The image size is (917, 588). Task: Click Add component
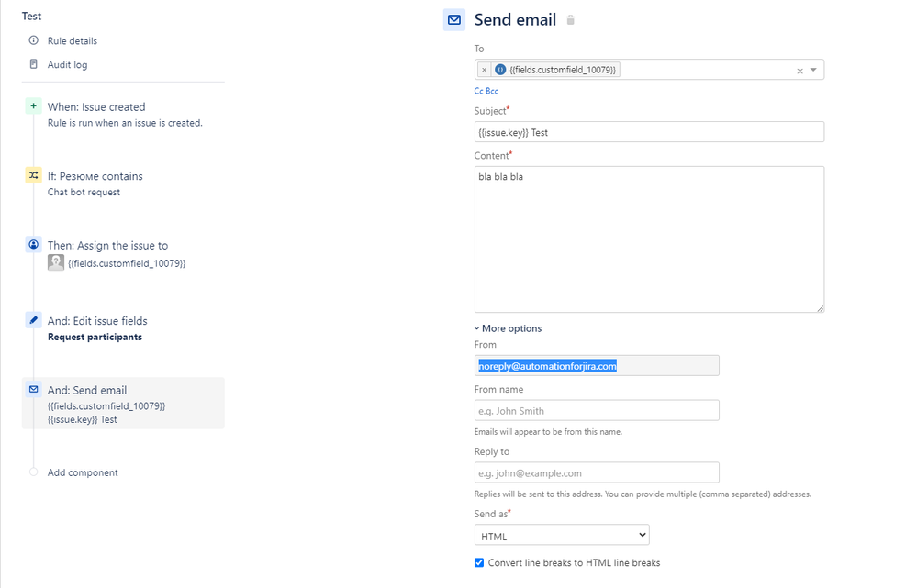[83, 472]
